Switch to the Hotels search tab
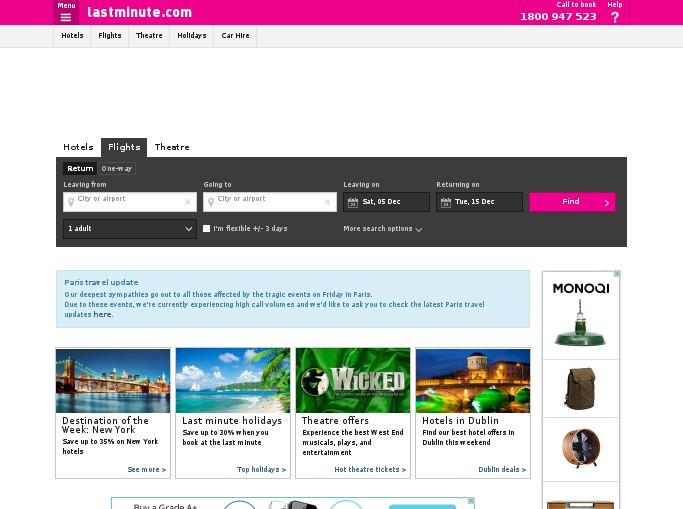Image resolution: width=683 pixels, height=509 pixels. pyautogui.click(x=78, y=147)
